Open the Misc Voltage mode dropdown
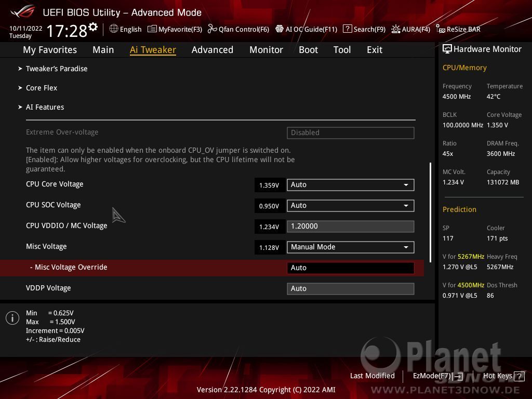The width and height of the screenshot is (532, 399). [351, 247]
